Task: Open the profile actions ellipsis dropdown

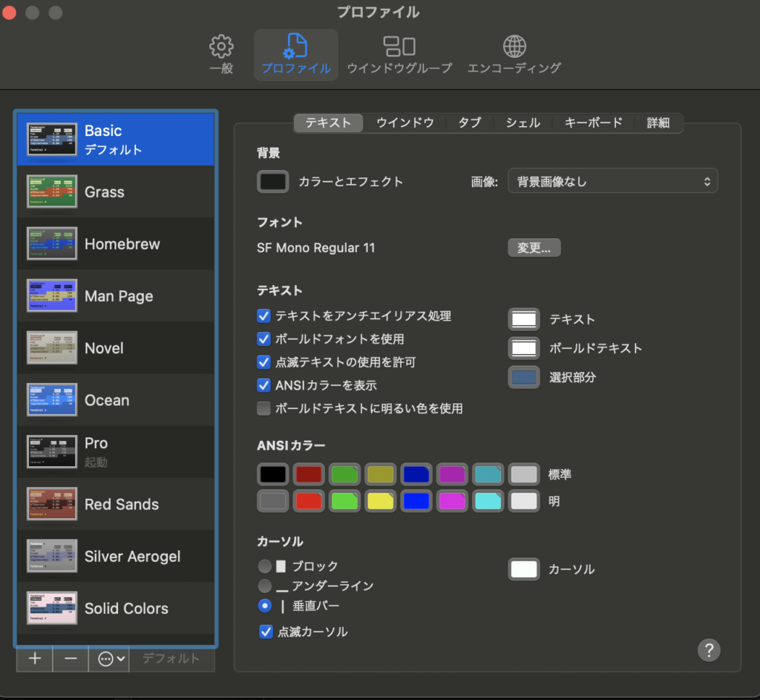Action: (x=110, y=658)
